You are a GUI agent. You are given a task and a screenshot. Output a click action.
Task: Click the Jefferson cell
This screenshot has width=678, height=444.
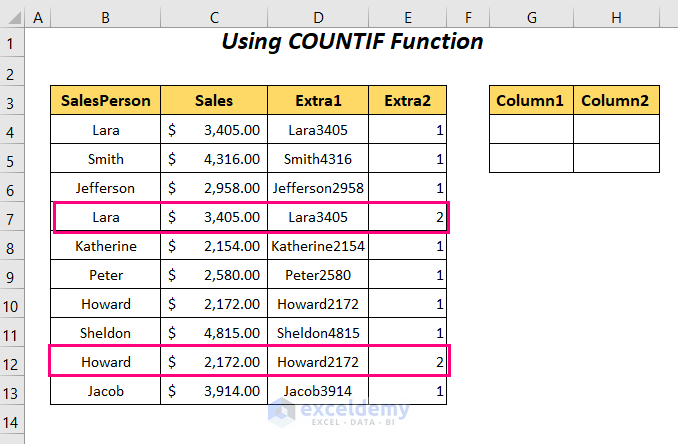pos(106,188)
